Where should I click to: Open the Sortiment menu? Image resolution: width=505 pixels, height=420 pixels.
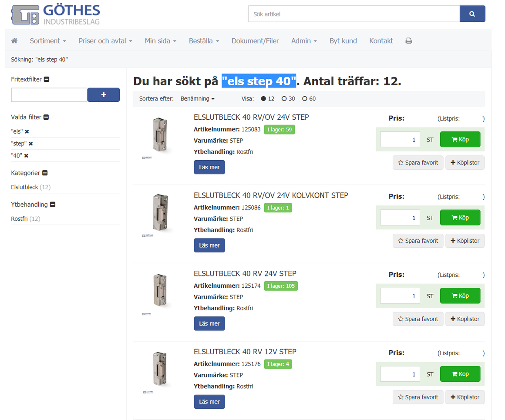point(48,41)
